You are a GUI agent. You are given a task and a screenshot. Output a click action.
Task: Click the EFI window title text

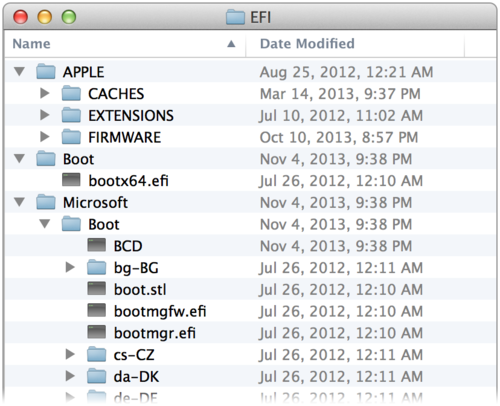(x=260, y=17)
